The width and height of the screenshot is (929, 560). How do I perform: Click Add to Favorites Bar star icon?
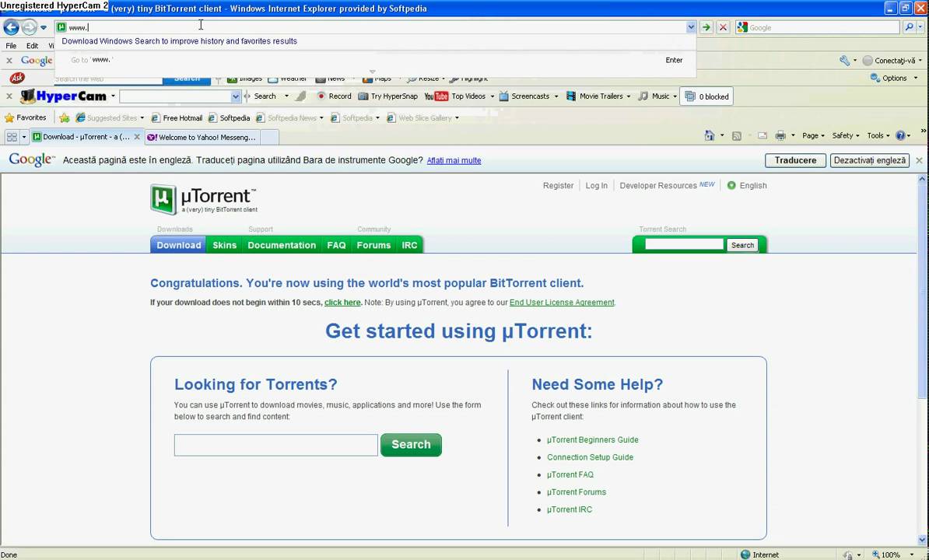click(64, 117)
